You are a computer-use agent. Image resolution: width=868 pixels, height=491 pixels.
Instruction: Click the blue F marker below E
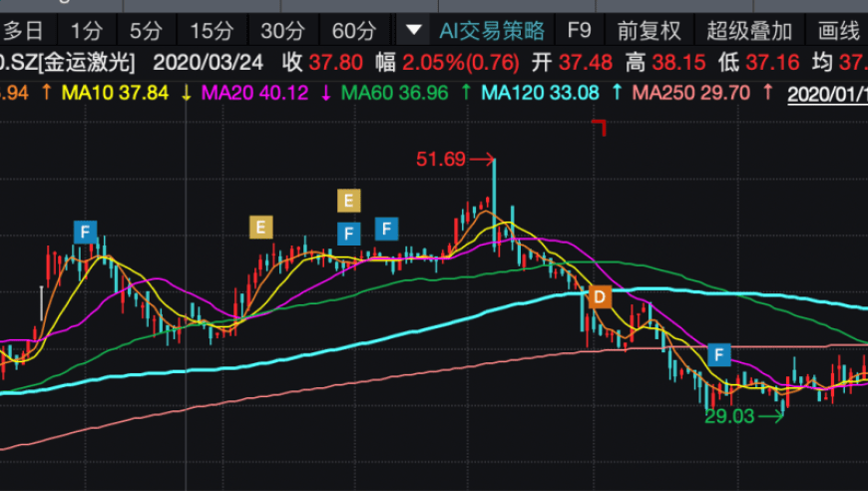tap(349, 234)
